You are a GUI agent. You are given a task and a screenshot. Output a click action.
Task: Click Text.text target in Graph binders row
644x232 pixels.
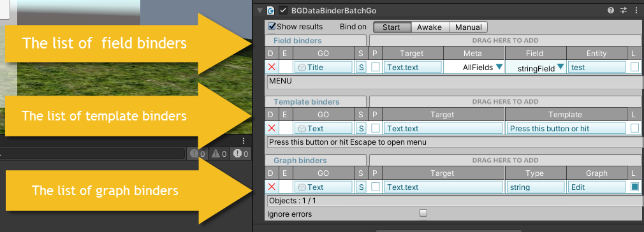[x=443, y=187]
